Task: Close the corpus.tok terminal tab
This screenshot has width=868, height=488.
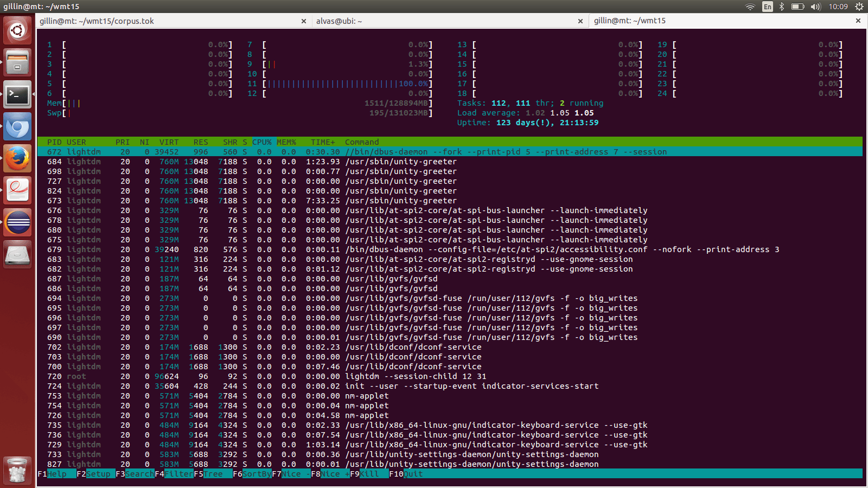Action: tap(304, 21)
